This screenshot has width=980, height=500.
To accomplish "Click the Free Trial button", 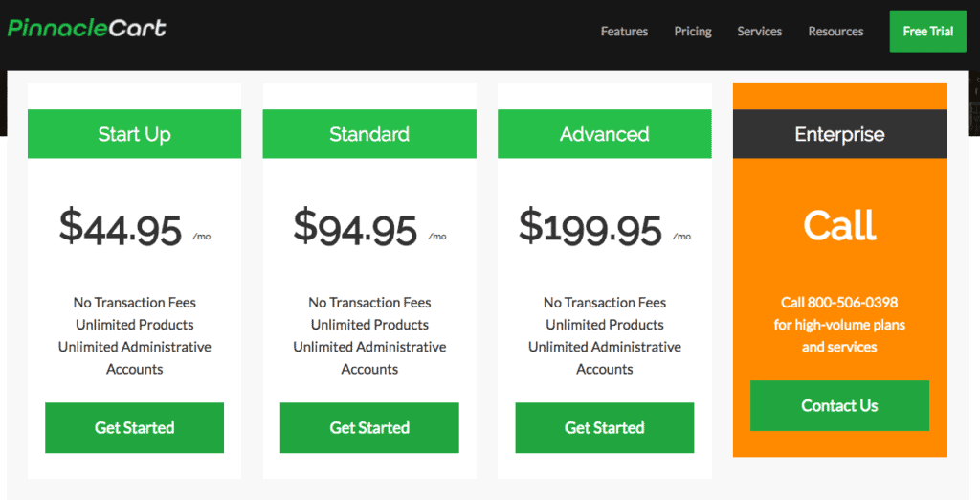I will pos(927,32).
